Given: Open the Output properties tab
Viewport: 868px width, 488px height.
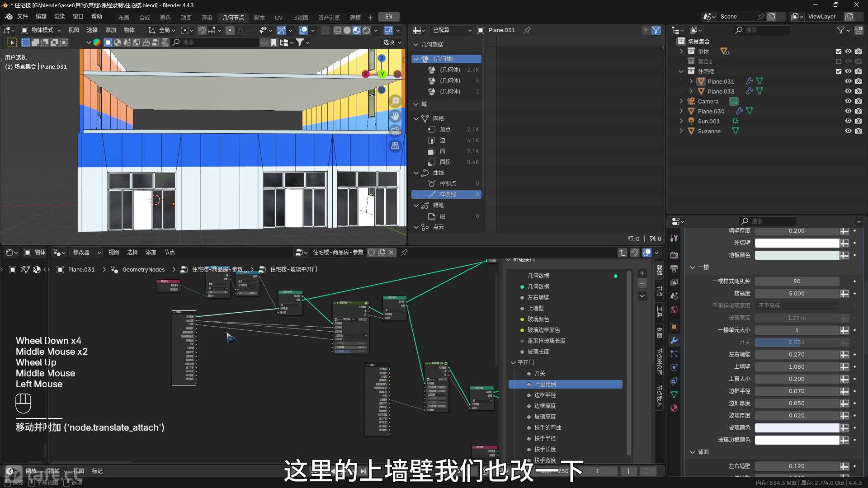Looking at the screenshot, I should click(674, 269).
